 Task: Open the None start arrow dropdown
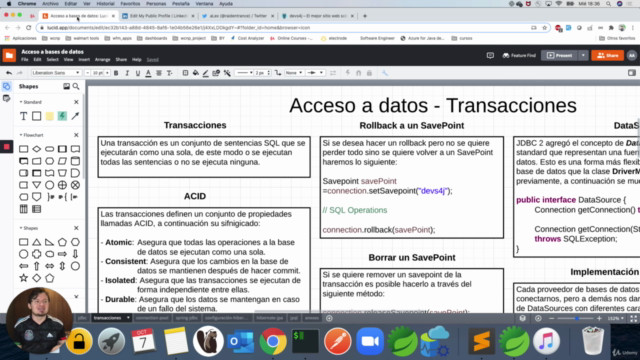(x=293, y=73)
